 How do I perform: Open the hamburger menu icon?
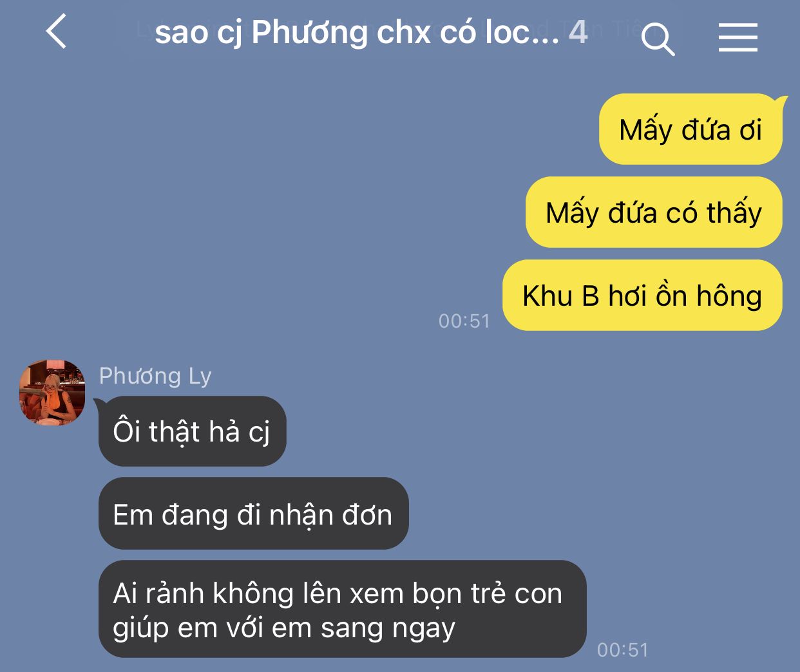(738, 37)
